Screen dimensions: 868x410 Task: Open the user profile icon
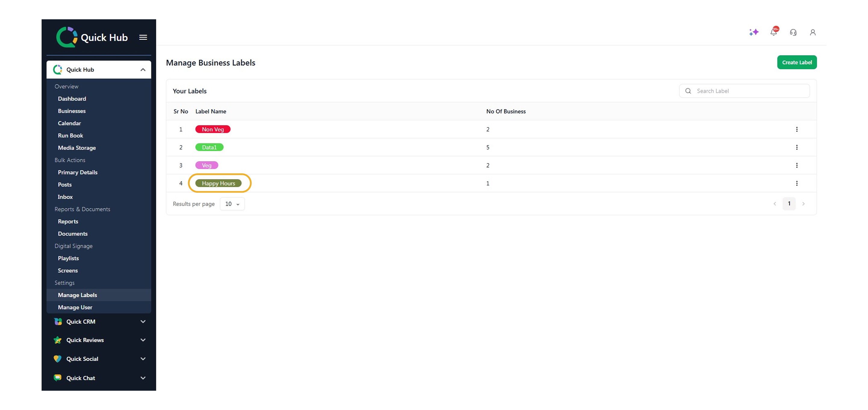tap(813, 32)
